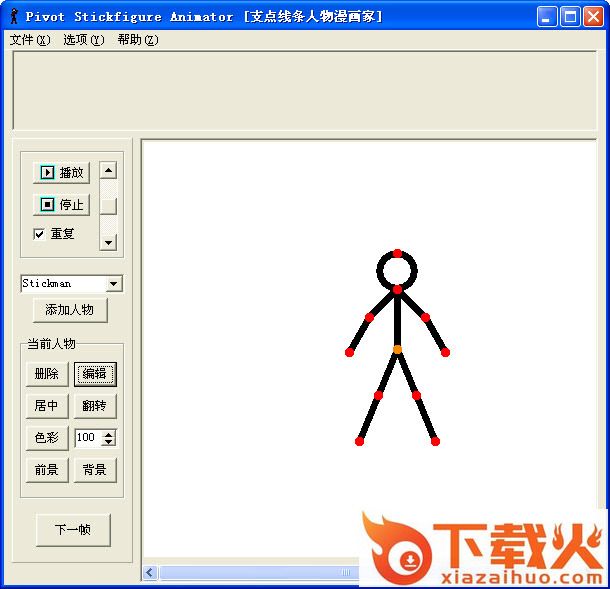610x589 pixels.
Task: Click the stickman's right knee handle
Action: [x=416, y=396]
